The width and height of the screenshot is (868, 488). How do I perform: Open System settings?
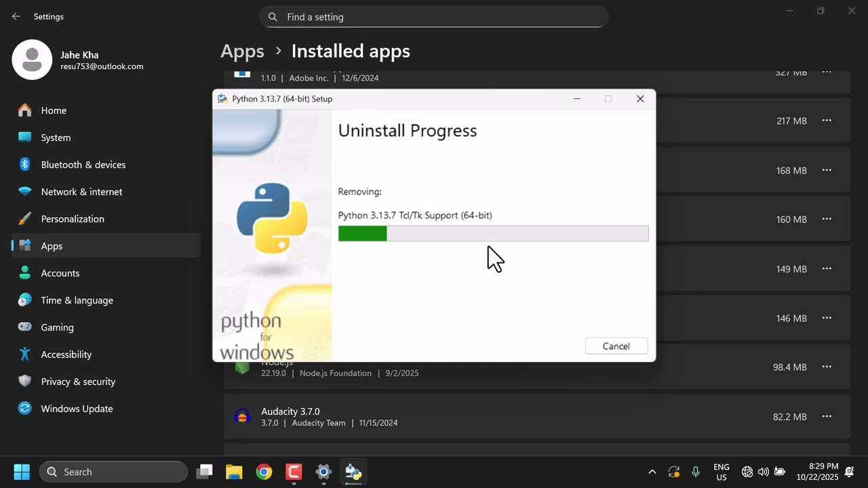[106, 138]
